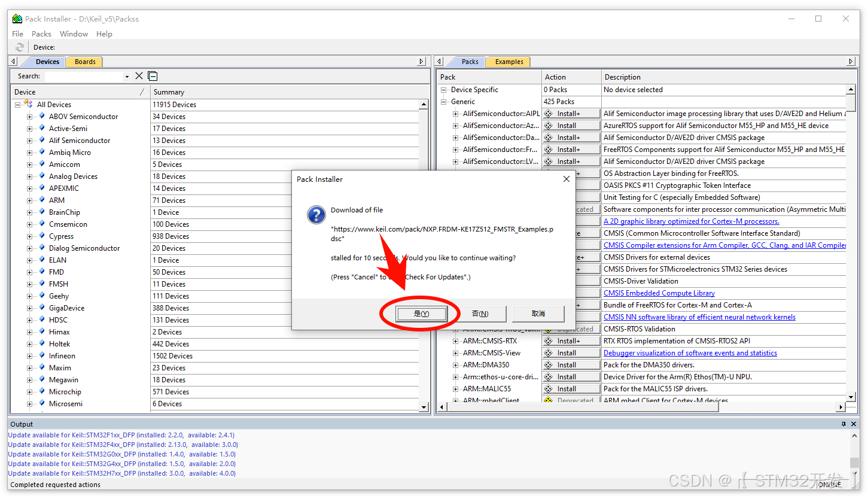
Task: Click the packs list vertical scrollbar
Action: pyautogui.click(x=851, y=244)
